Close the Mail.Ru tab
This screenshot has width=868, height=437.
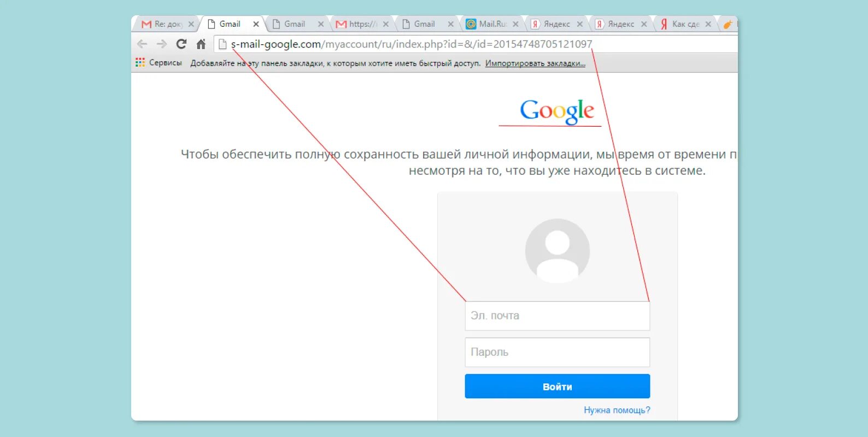(515, 24)
